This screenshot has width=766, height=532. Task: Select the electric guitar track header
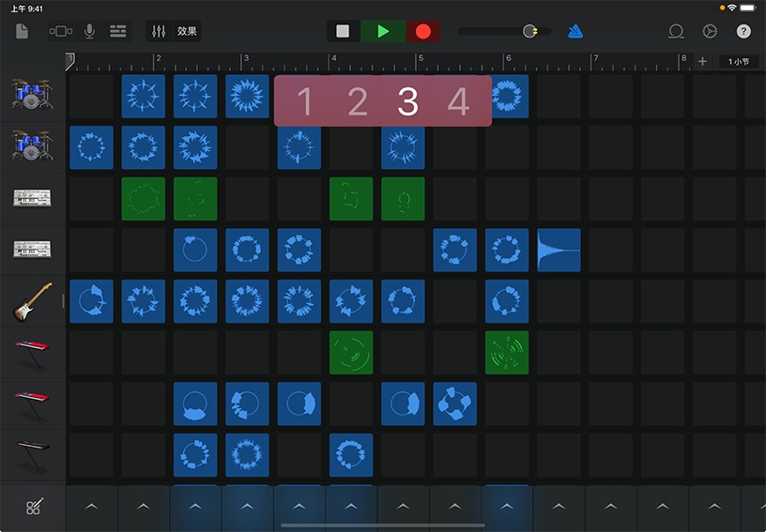coord(32,302)
